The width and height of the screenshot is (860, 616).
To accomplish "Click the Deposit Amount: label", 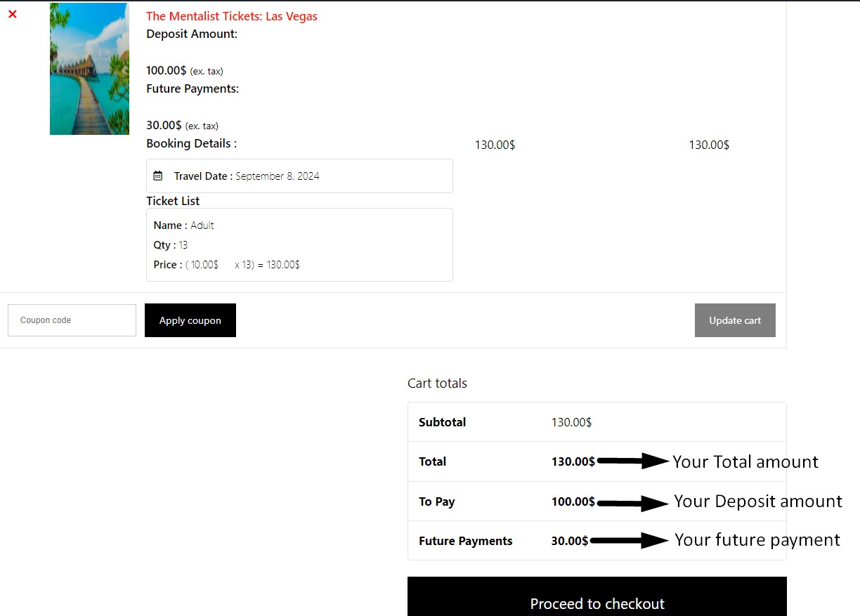I will tap(192, 34).
